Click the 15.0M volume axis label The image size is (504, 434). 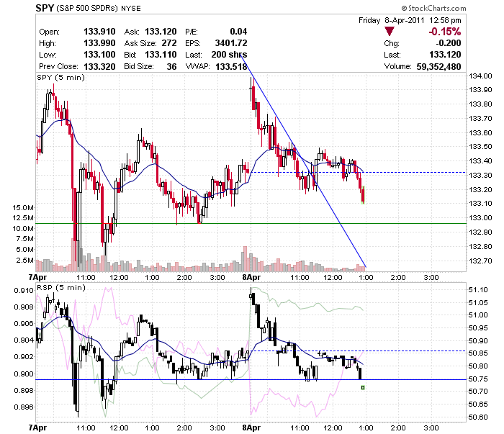(23, 207)
